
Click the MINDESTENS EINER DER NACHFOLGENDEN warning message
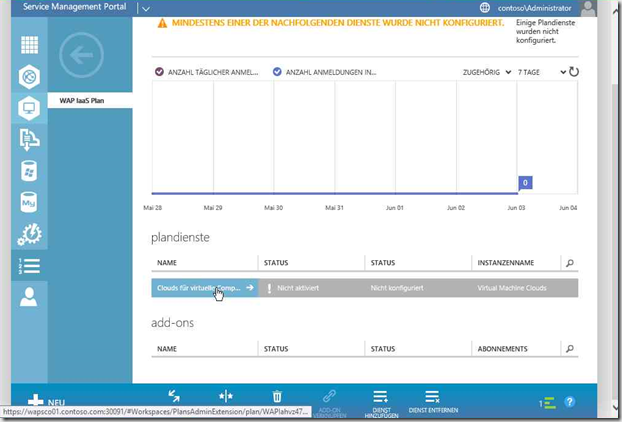coord(338,23)
